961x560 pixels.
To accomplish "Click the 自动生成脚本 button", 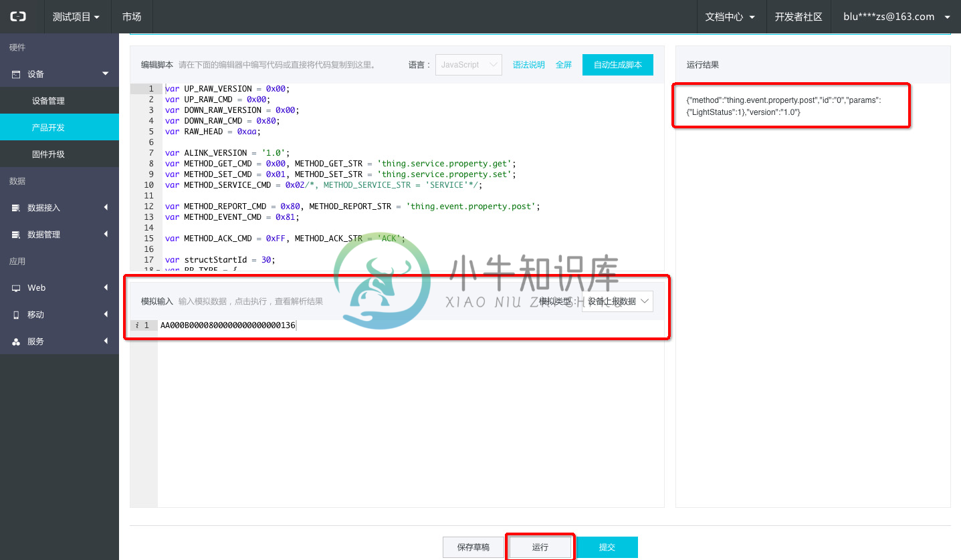I will [x=618, y=65].
